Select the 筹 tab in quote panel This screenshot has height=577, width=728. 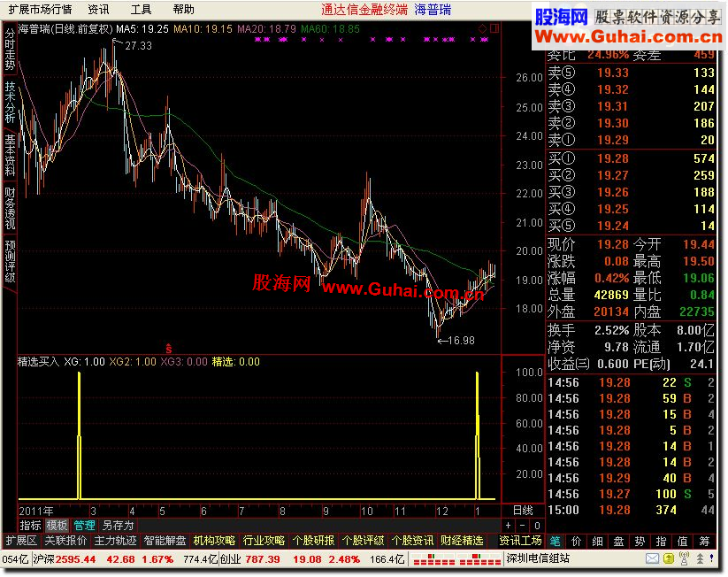[x=704, y=542]
